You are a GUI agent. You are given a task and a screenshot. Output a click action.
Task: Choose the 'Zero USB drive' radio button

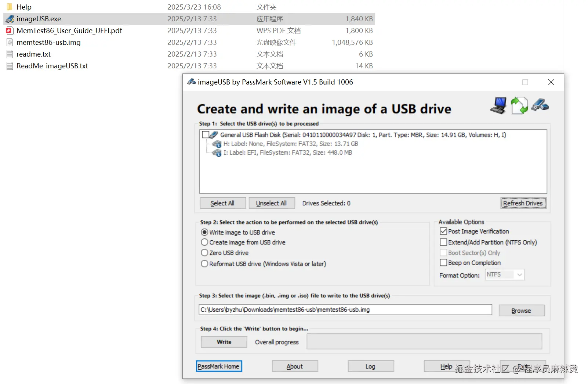coord(204,253)
